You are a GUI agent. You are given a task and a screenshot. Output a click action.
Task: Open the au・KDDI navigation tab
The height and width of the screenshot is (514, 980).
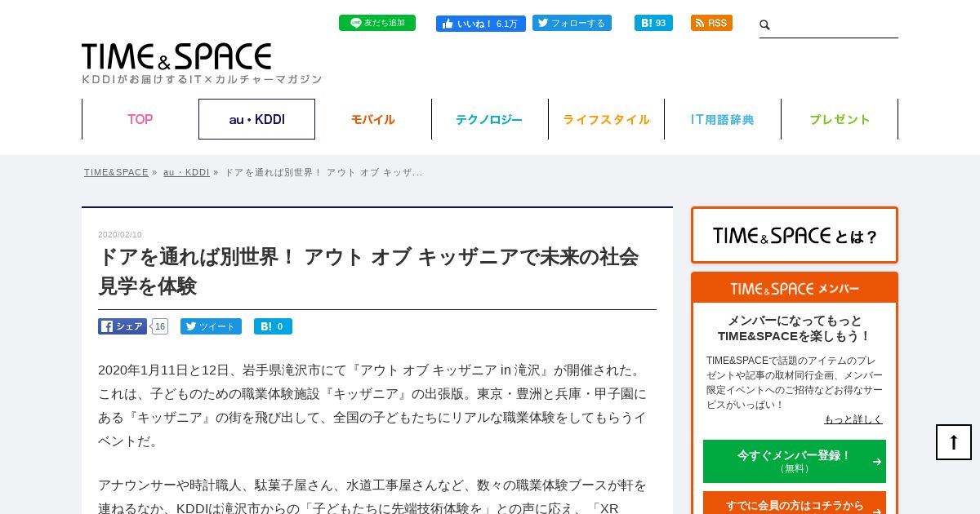click(x=256, y=119)
